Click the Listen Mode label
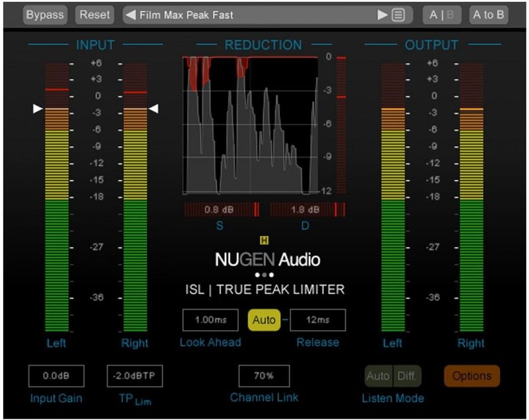529x420 pixels. pyautogui.click(x=393, y=398)
